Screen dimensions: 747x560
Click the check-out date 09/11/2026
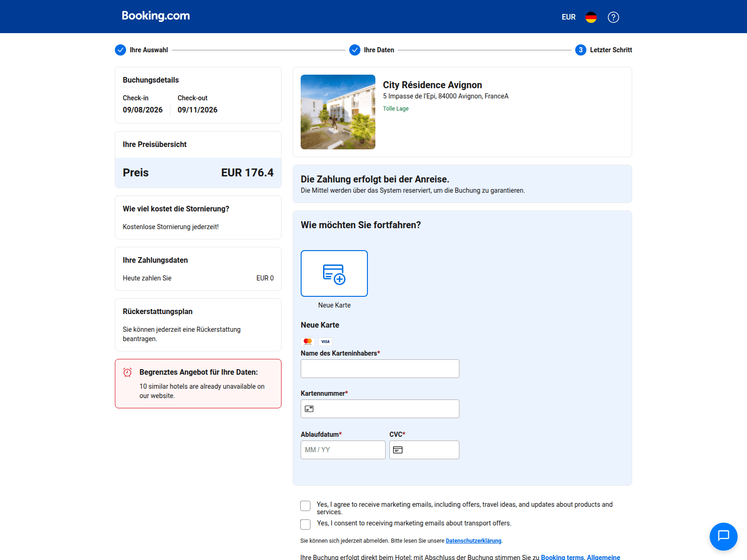[197, 110]
